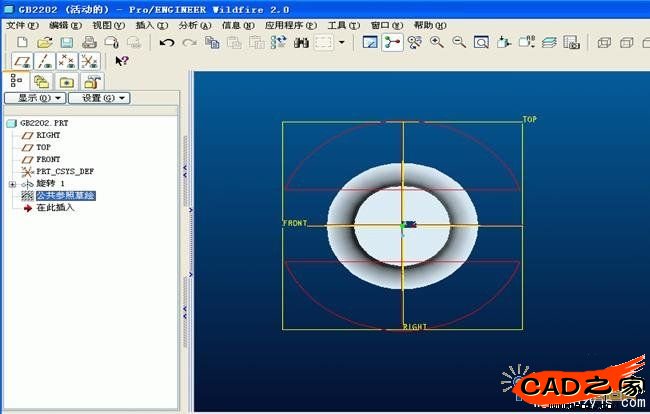Print with the printer icon
Image resolution: width=650 pixels, height=414 pixels.
[89, 42]
